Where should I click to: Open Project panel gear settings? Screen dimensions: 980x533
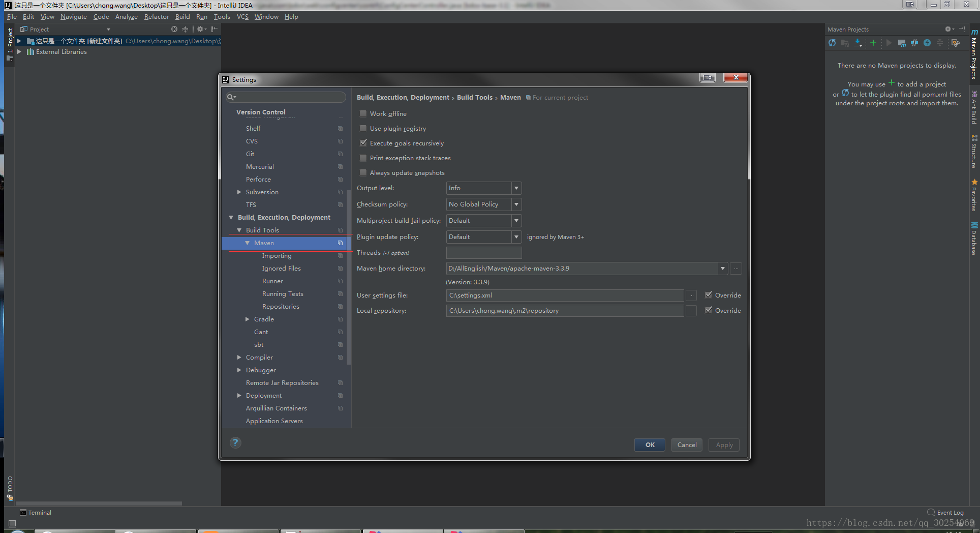201,29
